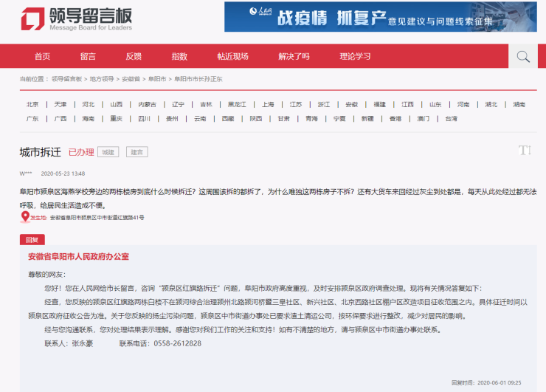Screen dimensions: 546x392
Task: Select the 西藏 province link
Action: [x=228, y=118]
